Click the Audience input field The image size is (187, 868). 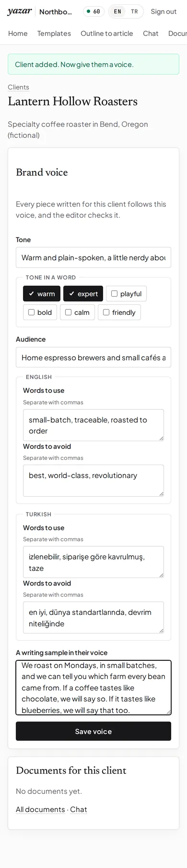pyautogui.click(x=93, y=357)
